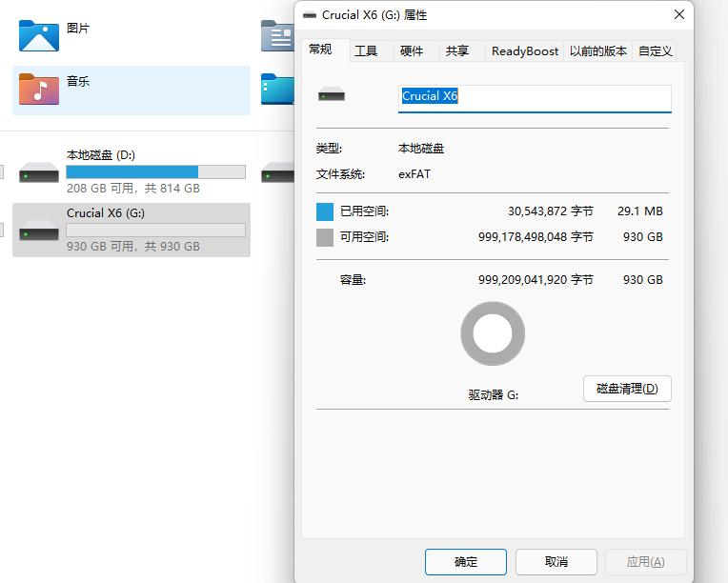Click the 文件系统 label
728x583 pixels.
point(340,174)
